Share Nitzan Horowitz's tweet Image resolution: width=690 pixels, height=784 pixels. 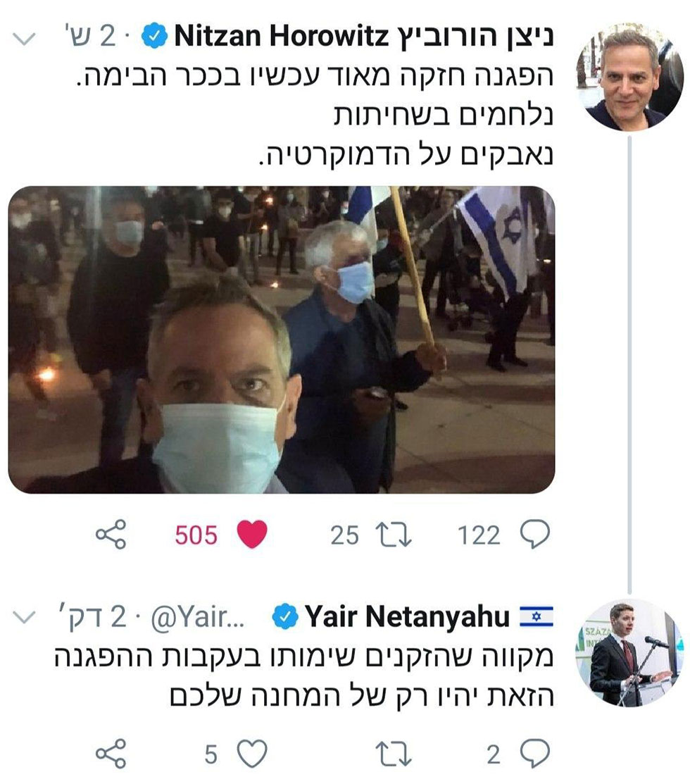click(111, 535)
